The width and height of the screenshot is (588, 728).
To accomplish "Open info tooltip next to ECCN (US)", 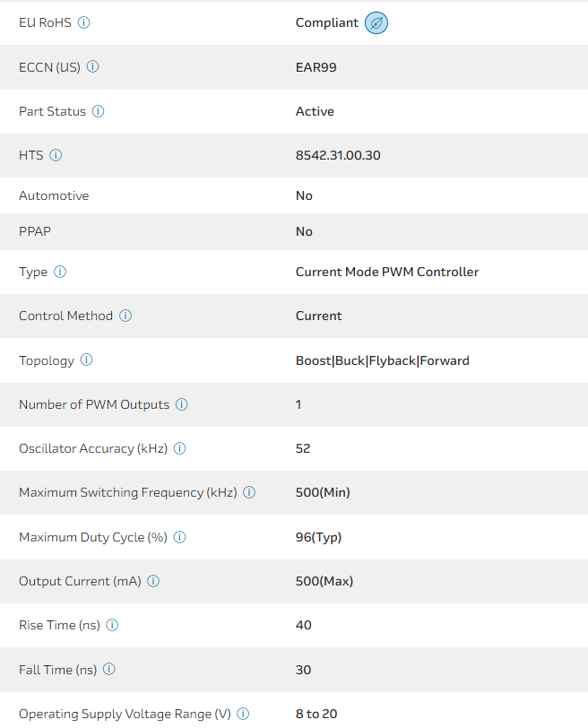I will (x=93, y=66).
